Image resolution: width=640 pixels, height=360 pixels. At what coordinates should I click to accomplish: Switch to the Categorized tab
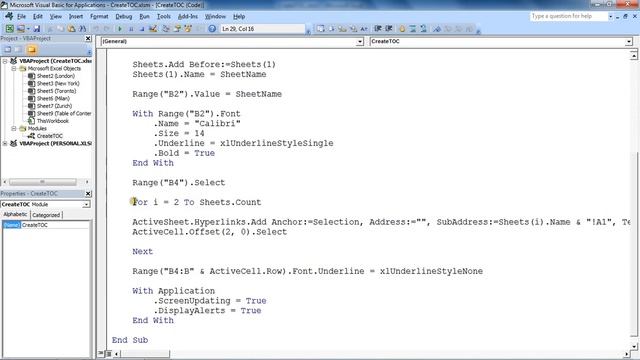tap(46, 215)
